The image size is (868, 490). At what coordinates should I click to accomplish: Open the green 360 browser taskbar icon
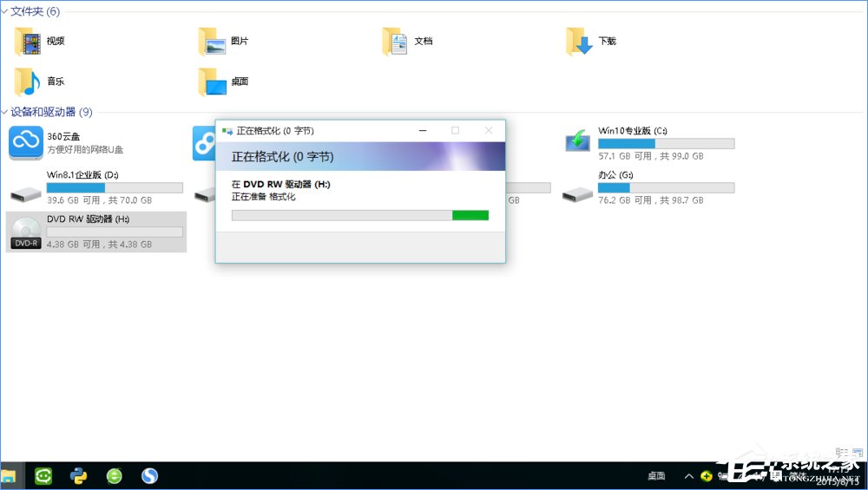(114, 475)
